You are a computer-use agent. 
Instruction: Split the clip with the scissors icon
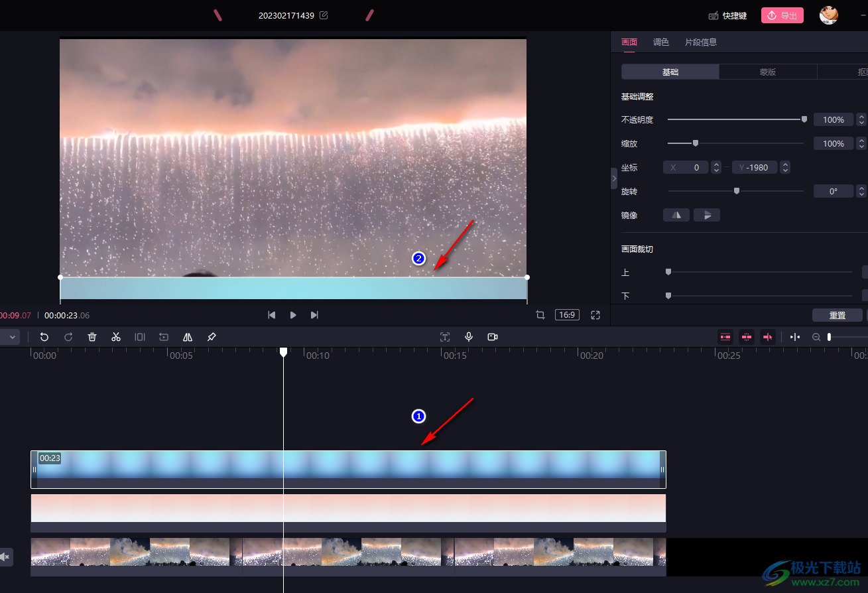pyautogui.click(x=116, y=337)
